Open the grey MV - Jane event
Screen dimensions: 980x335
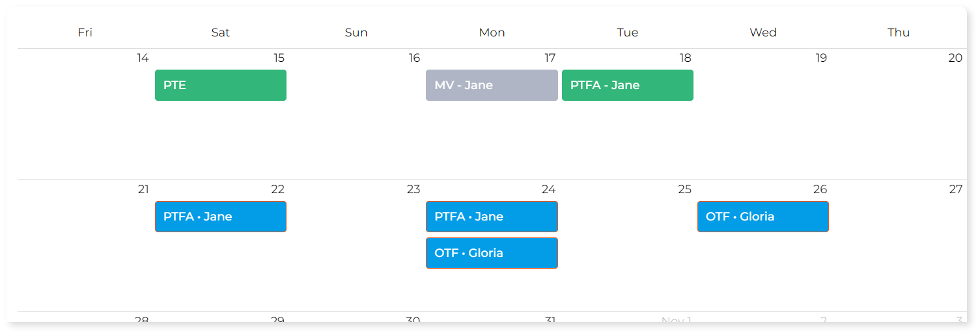tap(492, 85)
